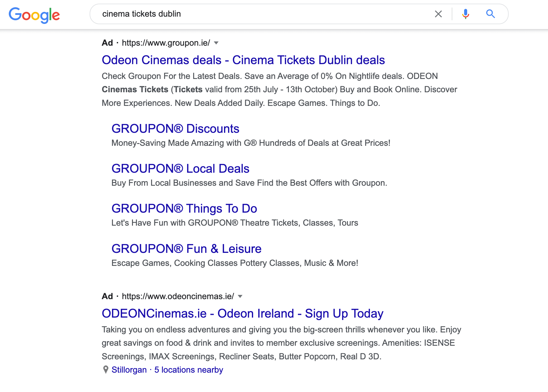Click the location pin icon near Stillorgan
Image resolution: width=548 pixels, height=392 pixels.
pyautogui.click(x=105, y=369)
